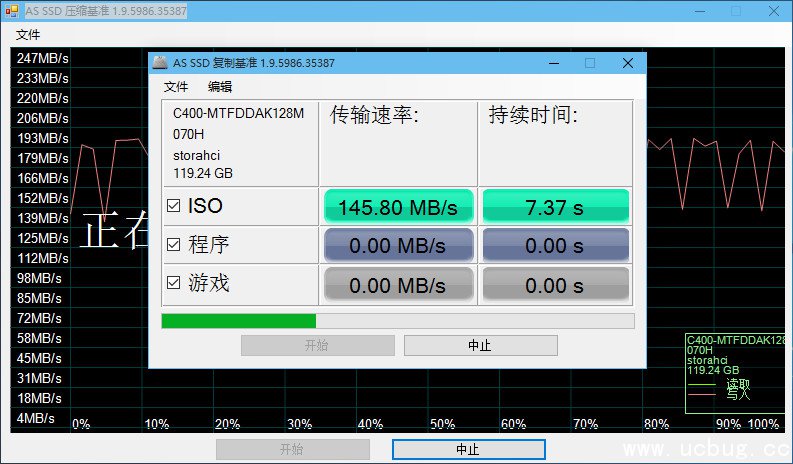Image resolution: width=793 pixels, height=464 pixels.
Task: Close the copy benchmark window
Action: [628, 63]
